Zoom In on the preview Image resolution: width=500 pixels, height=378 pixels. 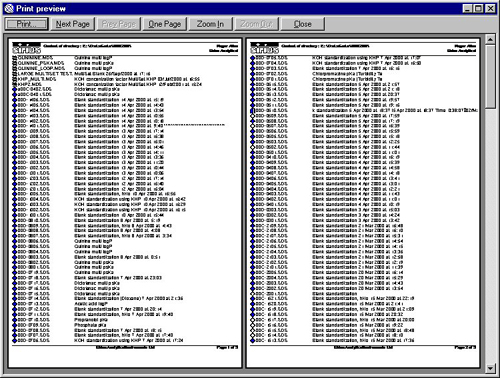click(210, 24)
